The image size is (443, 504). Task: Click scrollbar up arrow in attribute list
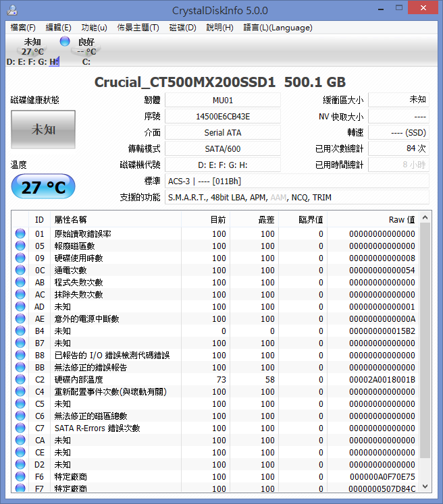click(425, 218)
